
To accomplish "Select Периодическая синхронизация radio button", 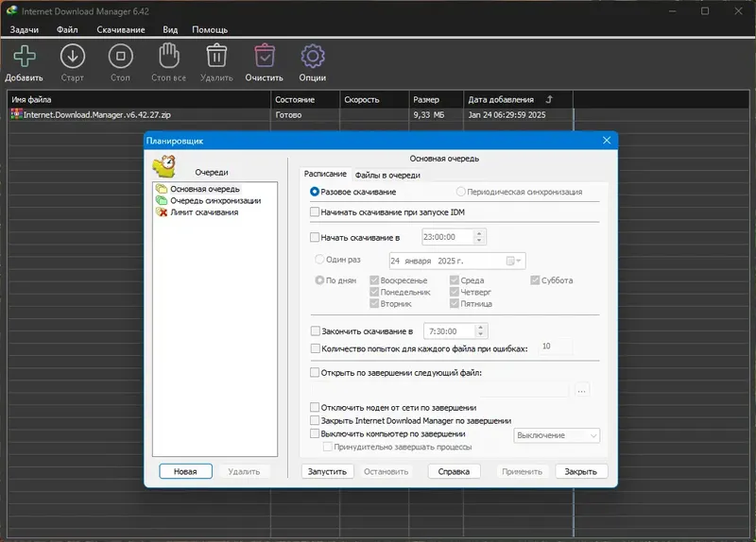I will [460, 192].
